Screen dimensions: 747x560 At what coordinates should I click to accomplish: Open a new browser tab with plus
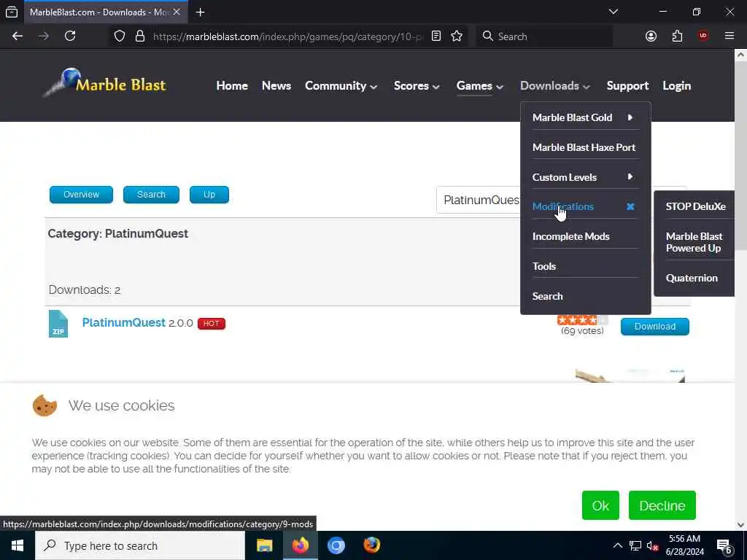point(201,12)
